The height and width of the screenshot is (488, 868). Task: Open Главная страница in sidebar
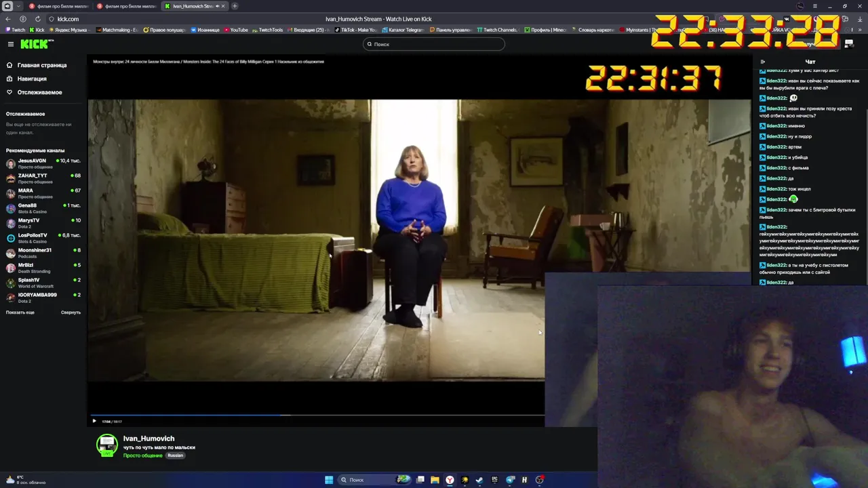[x=37, y=65]
